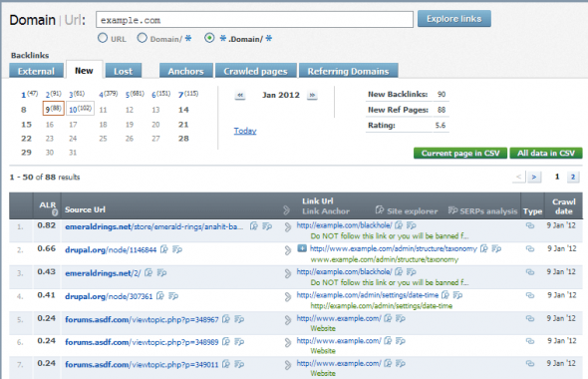Select calendar day 7 (115)
Image resolution: width=588 pixels, height=379 pixels.
click(188, 94)
